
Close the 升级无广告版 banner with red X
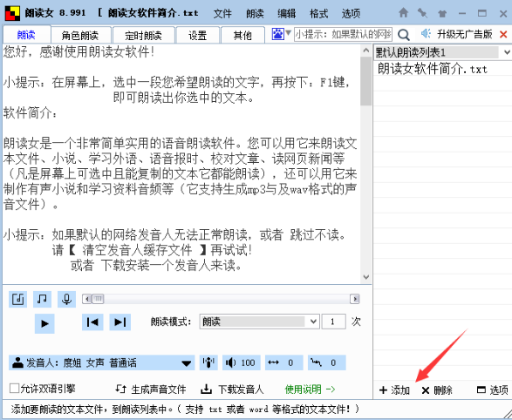click(x=503, y=34)
